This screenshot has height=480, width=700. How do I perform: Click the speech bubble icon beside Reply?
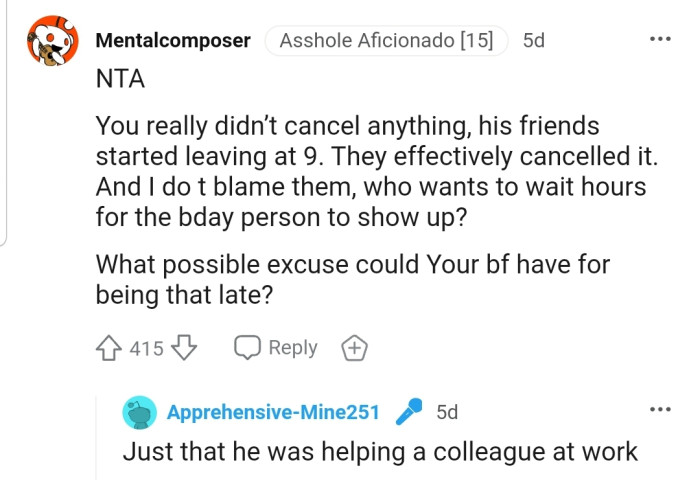pos(247,348)
